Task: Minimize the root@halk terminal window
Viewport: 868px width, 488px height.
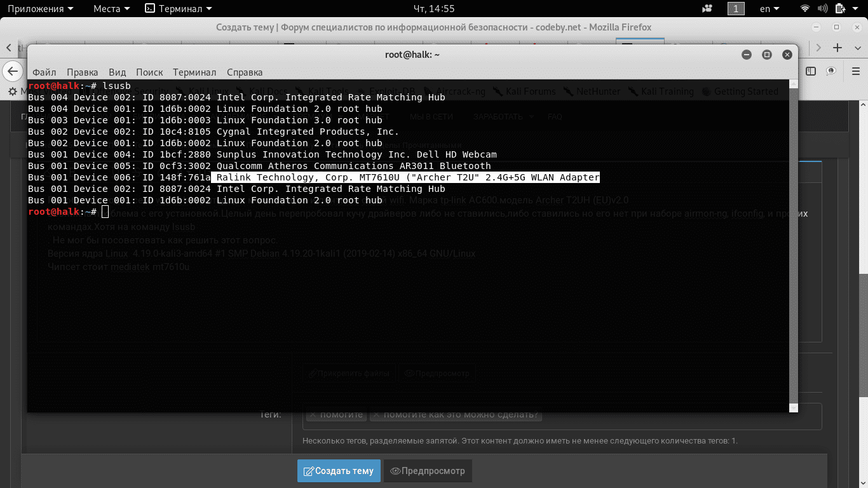Action: click(x=747, y=55)
